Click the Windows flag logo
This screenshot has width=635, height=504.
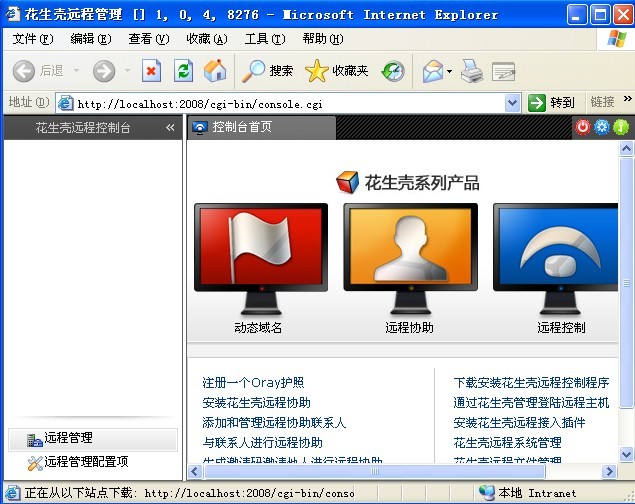pyautogui.click(x=616, y=39)
